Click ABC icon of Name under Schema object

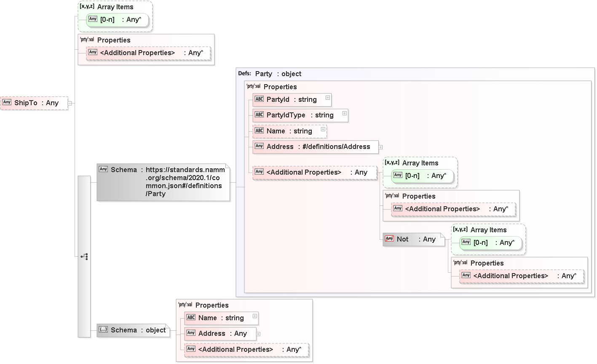pyautogui.click(x=191, y=317)
